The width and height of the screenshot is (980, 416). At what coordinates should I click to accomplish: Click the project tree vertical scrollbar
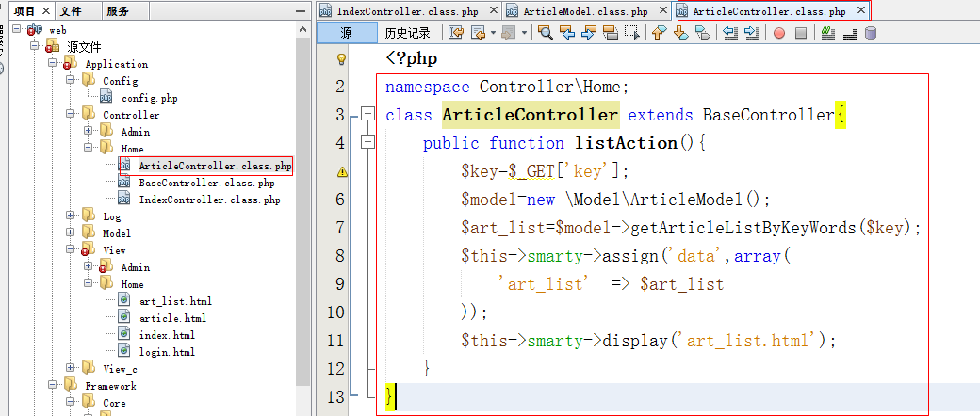point(302,188)
